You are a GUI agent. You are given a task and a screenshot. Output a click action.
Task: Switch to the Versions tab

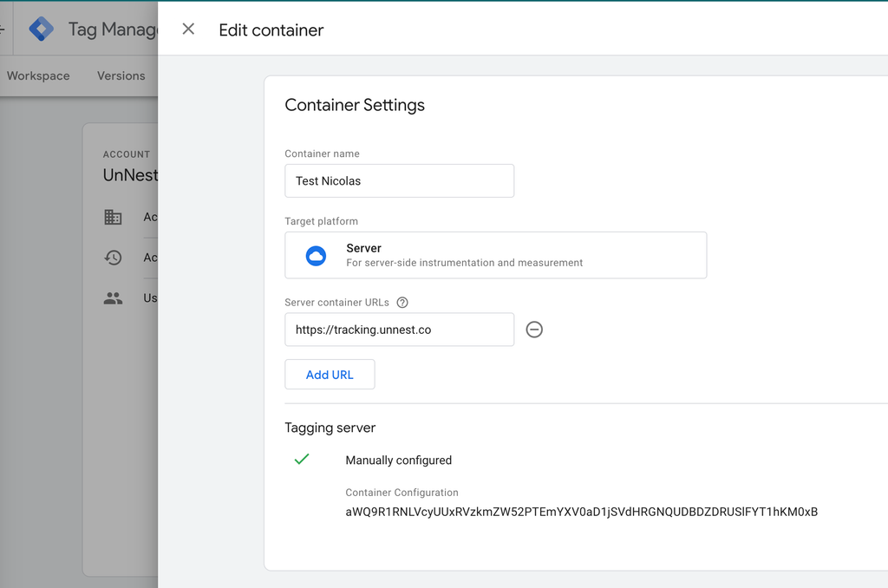(x=121, y=76)
